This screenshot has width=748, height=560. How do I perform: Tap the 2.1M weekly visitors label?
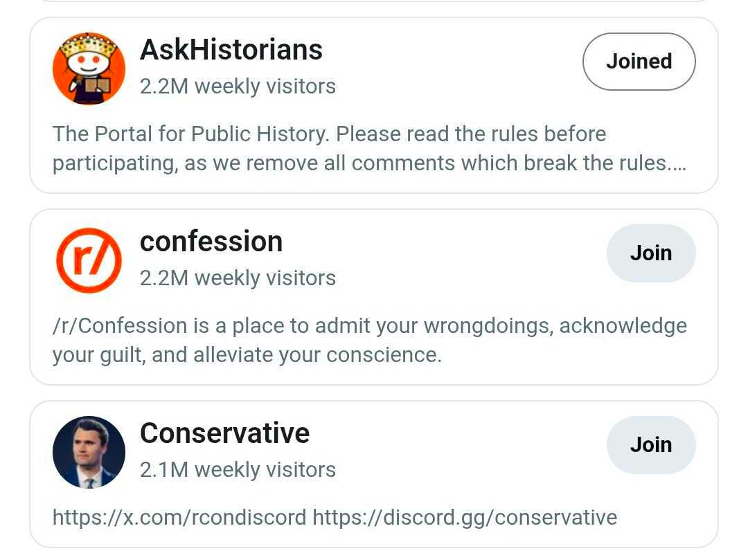coord(238,470)
